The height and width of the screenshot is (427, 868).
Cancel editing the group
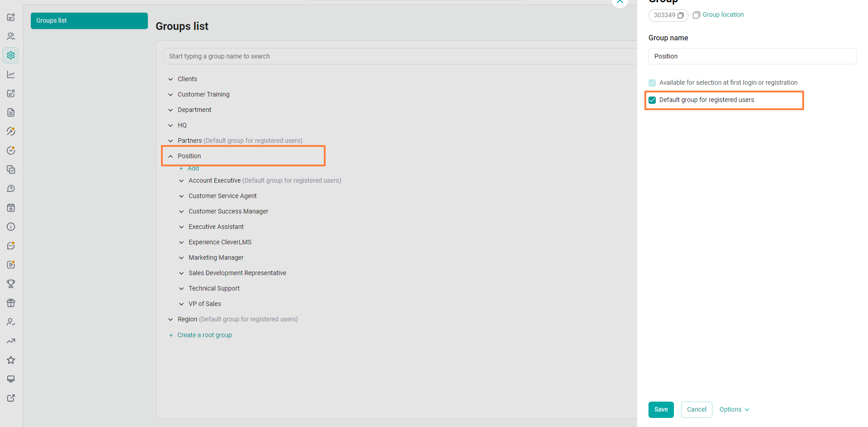(x=697, y=410)
